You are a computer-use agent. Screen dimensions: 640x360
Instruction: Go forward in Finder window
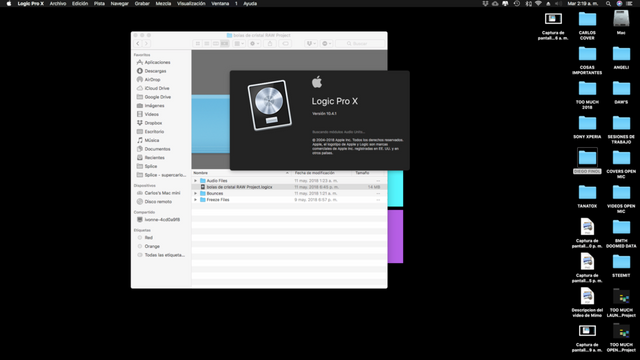click(146, 43)
